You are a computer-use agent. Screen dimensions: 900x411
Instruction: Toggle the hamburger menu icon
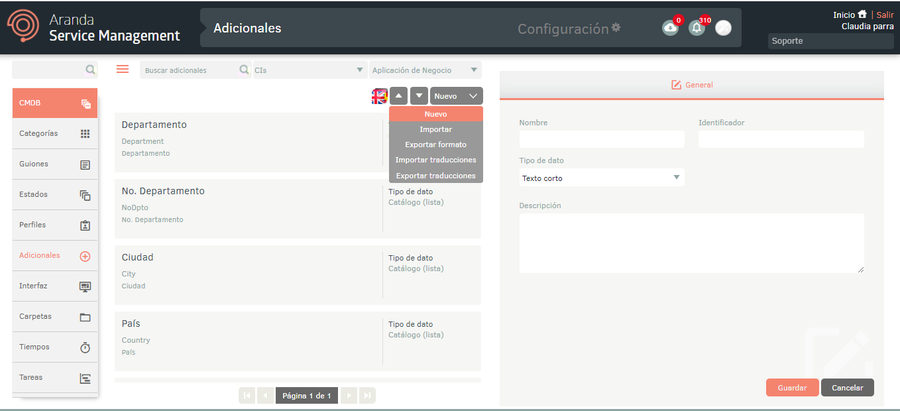click(122, 69)
